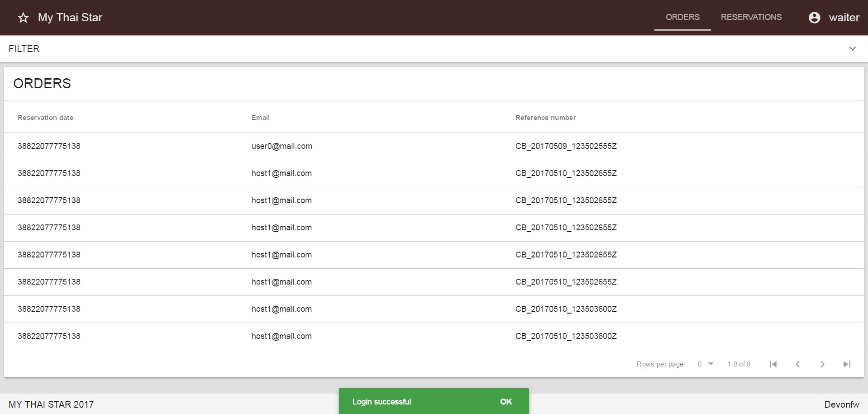Click the waiter username in the header

844,18
